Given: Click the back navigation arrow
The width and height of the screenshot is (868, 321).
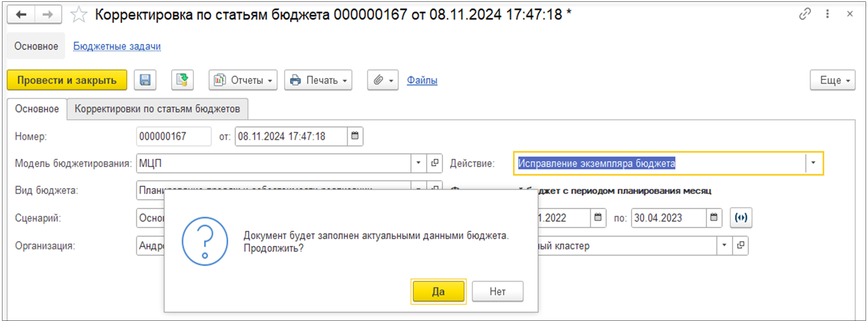Looking at the screenshot, I should click(20, 14).
